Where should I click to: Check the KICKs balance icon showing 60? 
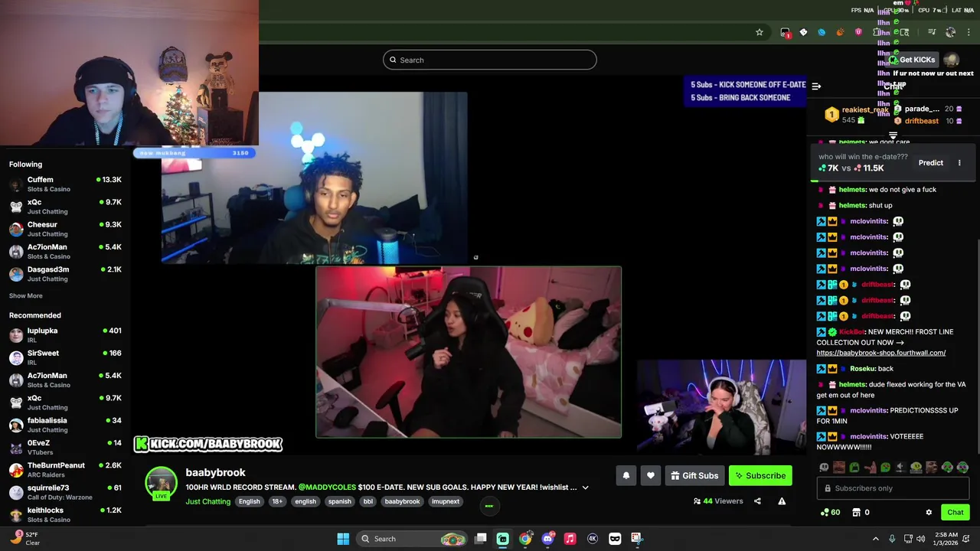[x=830, y=513]
